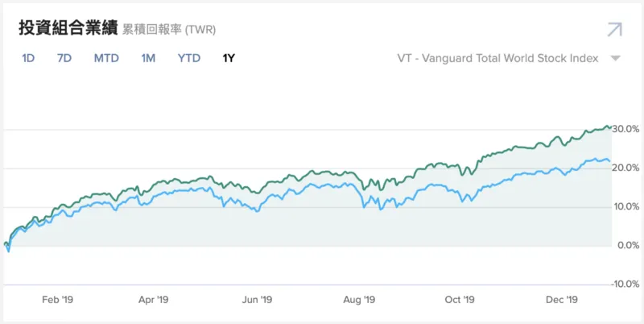This screenshot has height=324, width=644.
Task: Click the Feb '19 x-axis label
Action: click(x=56, y=299)
